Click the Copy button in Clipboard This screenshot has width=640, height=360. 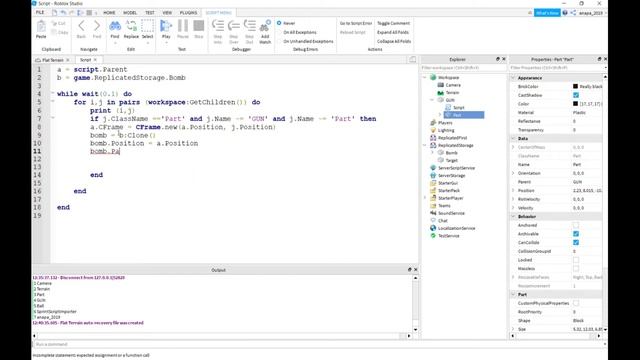(60, 32)
